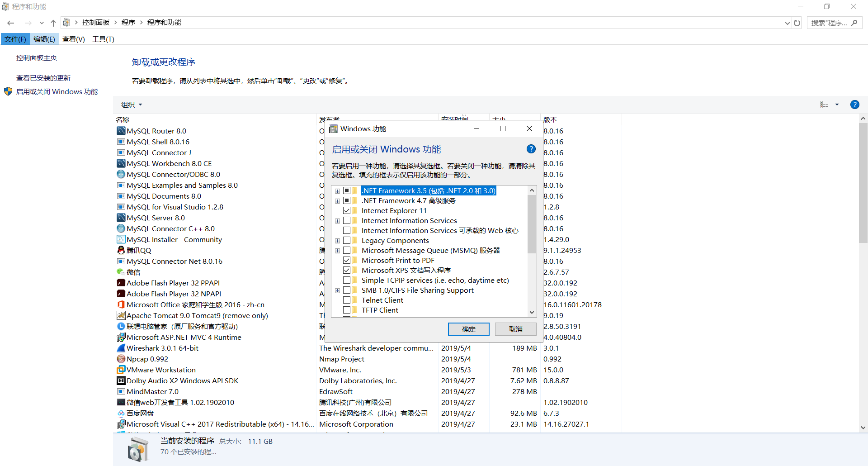This screenshot has height=466, width=868.
Task: Click 程序 breadcrumb in address bar
Action: pos(128,23)
